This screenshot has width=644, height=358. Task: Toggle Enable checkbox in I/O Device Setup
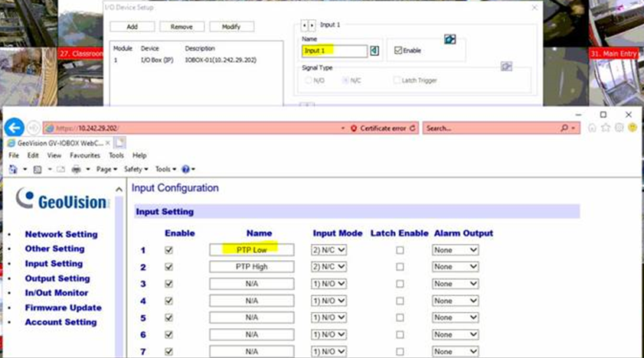397,50
